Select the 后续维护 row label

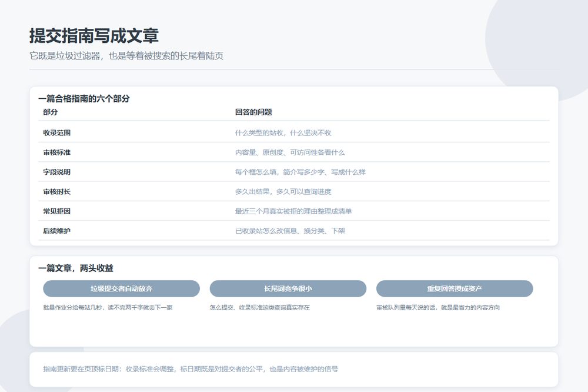[x=56, y=231]
